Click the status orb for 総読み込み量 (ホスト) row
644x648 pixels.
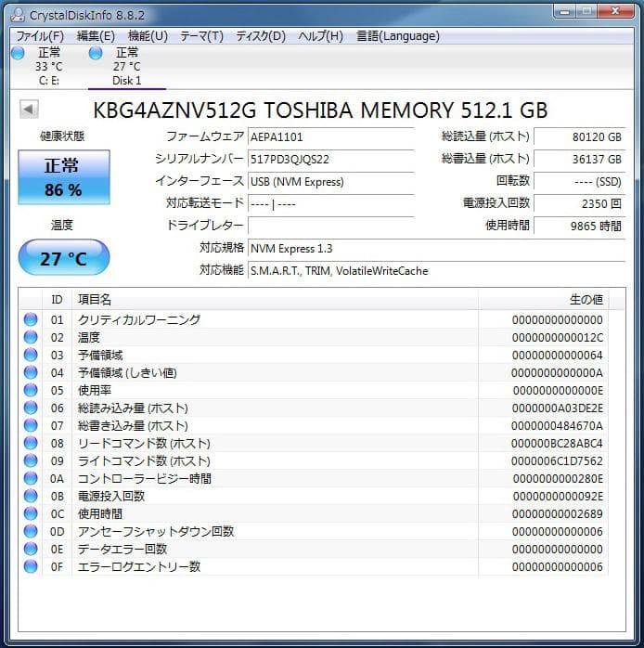click(x=31, y=408)
